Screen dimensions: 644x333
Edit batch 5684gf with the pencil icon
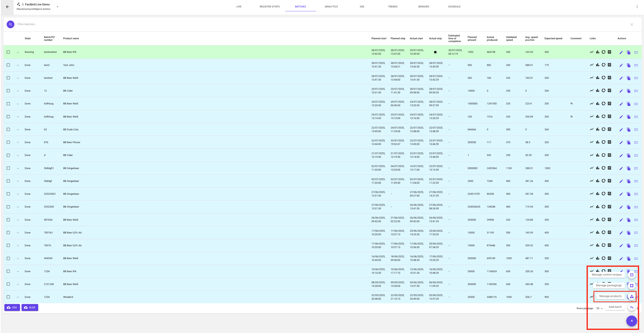[621, 181]
